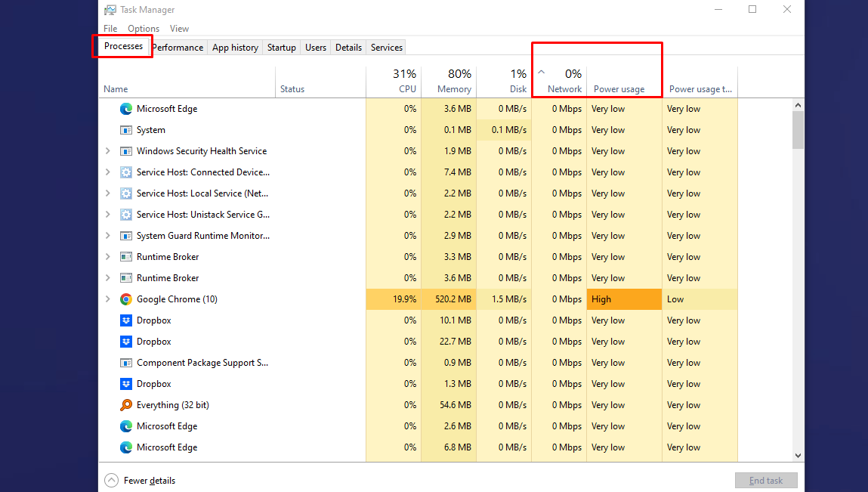
Task: Select the Windows Security Health Service icon
Action: [x=125, y=150]
